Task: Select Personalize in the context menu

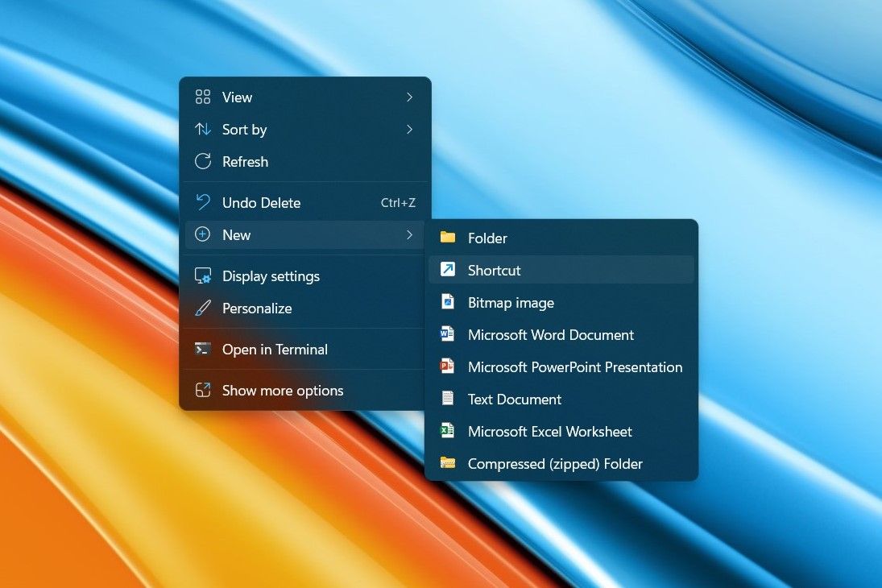Action: click(305, 308)
